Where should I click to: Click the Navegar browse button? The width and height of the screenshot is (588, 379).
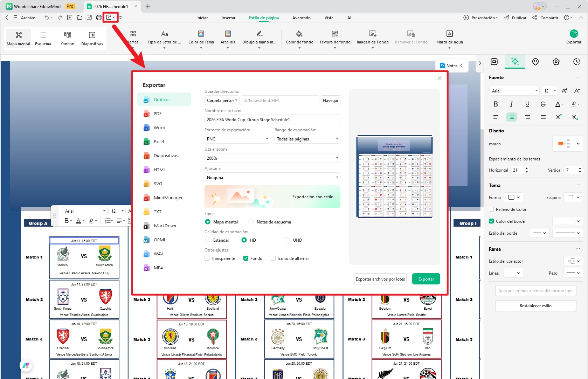tap(331, 100)
